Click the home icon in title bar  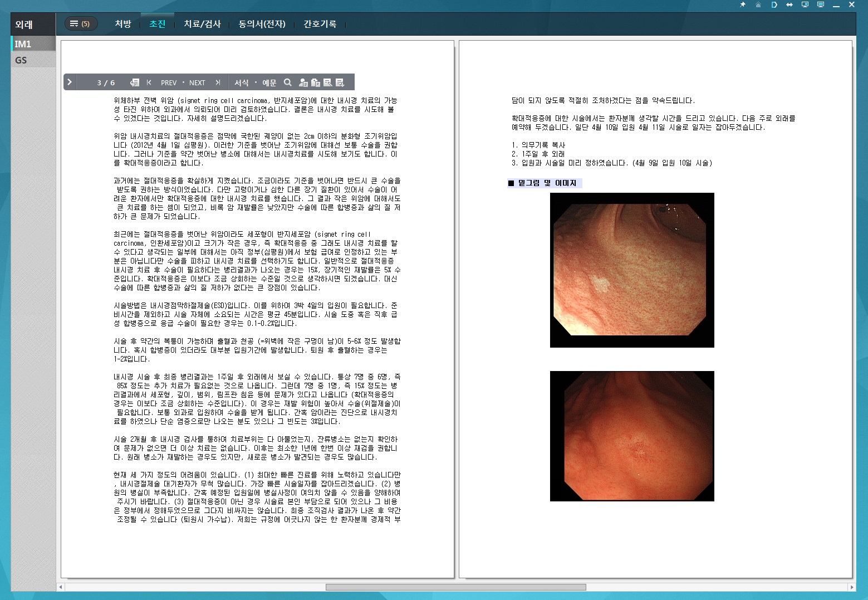click(x=758, y=4)
